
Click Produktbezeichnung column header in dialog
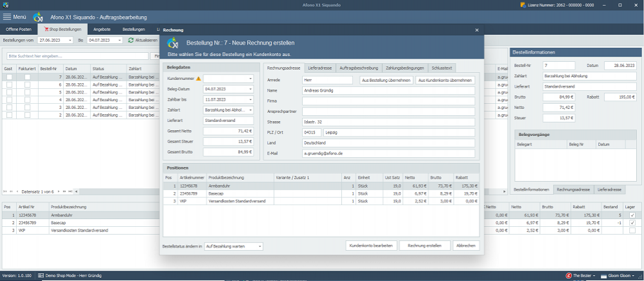(240, 178)
